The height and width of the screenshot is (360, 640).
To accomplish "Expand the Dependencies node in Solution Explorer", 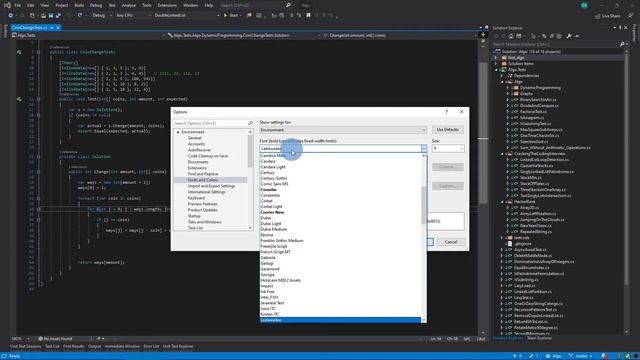I will [502, 76].
